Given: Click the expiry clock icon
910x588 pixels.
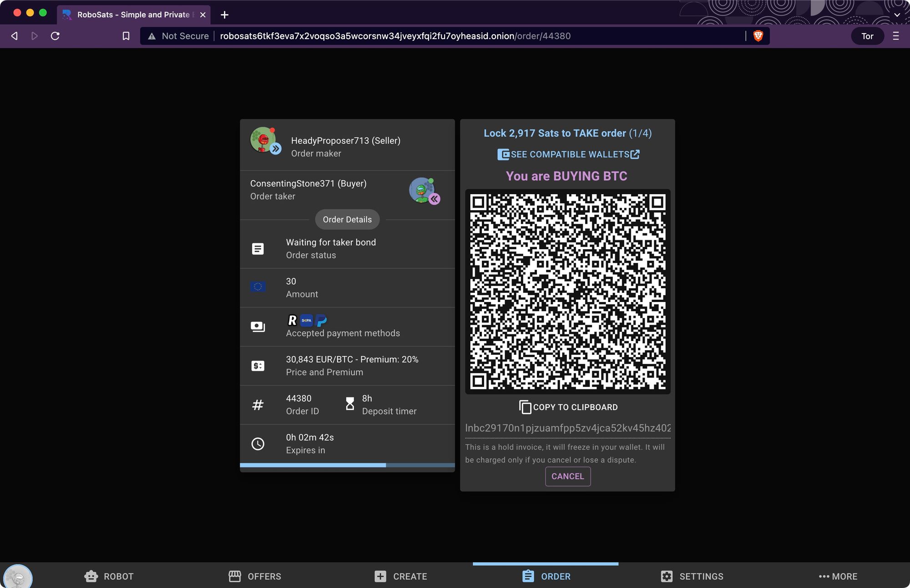Looking at the screenshot, I should coord(258,444).
